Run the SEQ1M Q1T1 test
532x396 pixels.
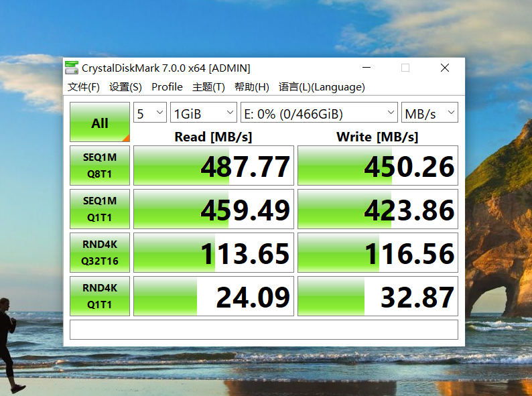[x=100, y=209]
